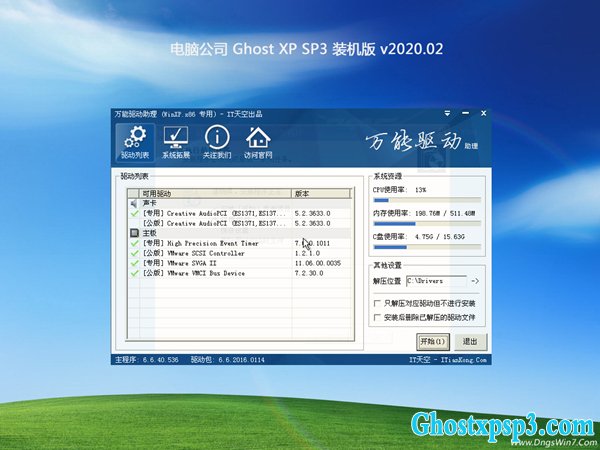This screenshot has width=600, height=450.
Task: Select version 1.2.1.0 cell
Action: [x=307, y=253]
